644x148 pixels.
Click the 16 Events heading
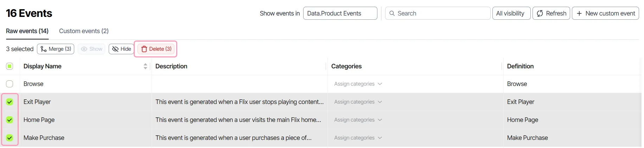tap(29, 13)
